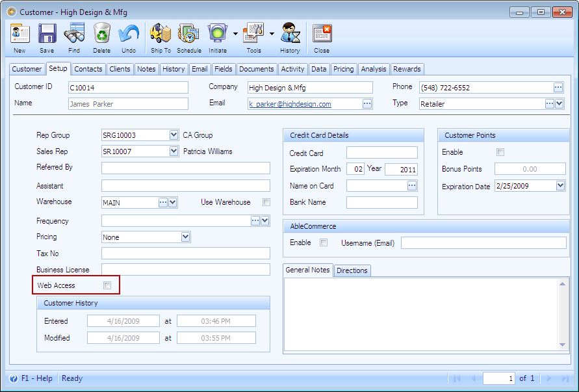Click the ellipsis button in Frequency field

click(255, 221)
